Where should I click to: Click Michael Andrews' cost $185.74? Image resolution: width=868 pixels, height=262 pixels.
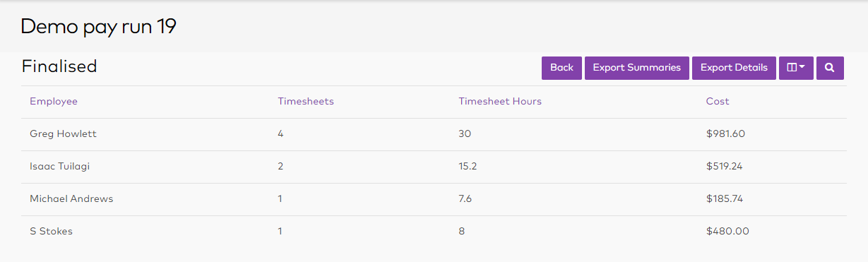[725, 199]
